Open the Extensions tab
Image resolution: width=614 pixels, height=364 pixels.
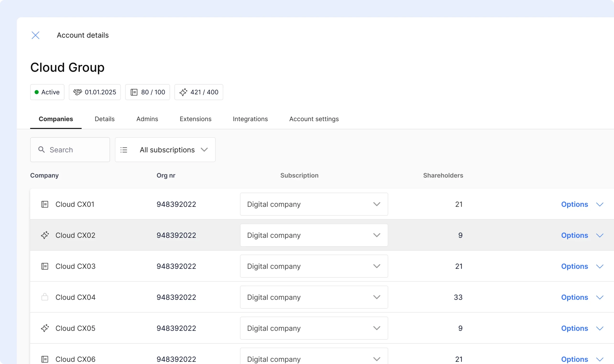pos(195,119)
